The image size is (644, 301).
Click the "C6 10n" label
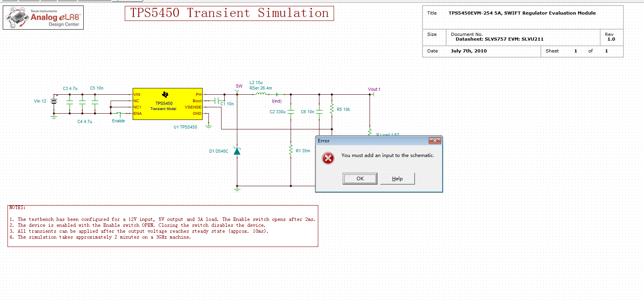(308, 112)
